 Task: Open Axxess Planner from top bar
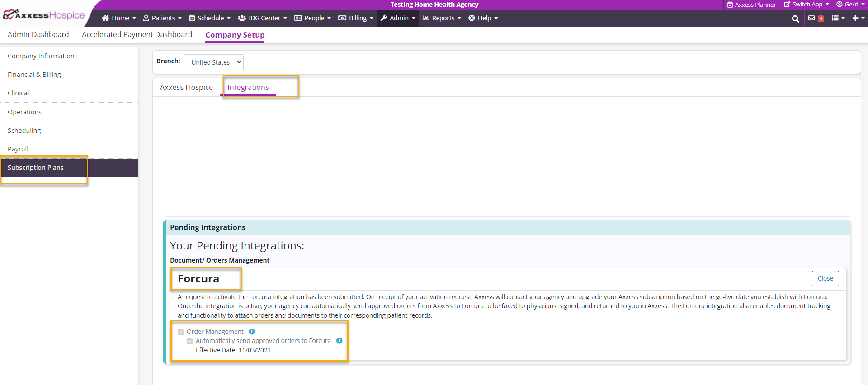point(751,5)
